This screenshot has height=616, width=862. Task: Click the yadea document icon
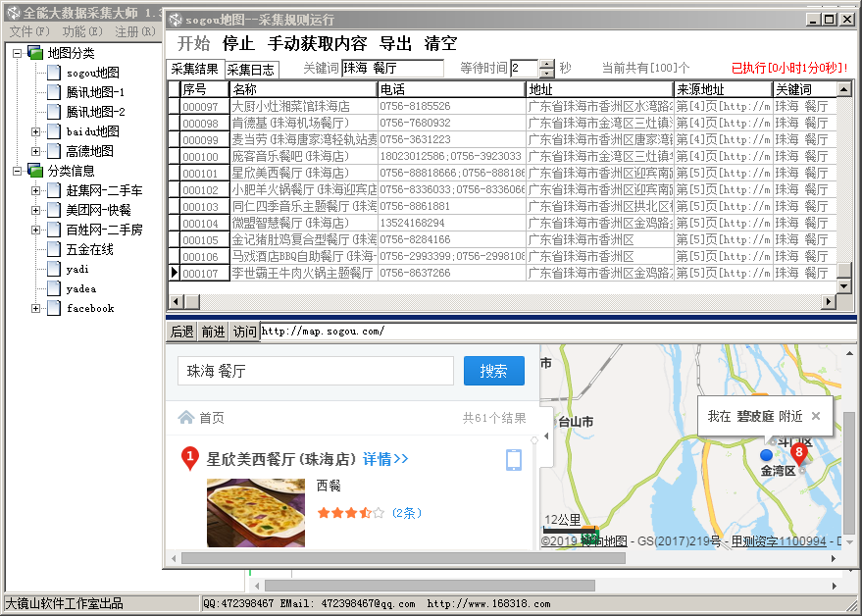point(53,288)
